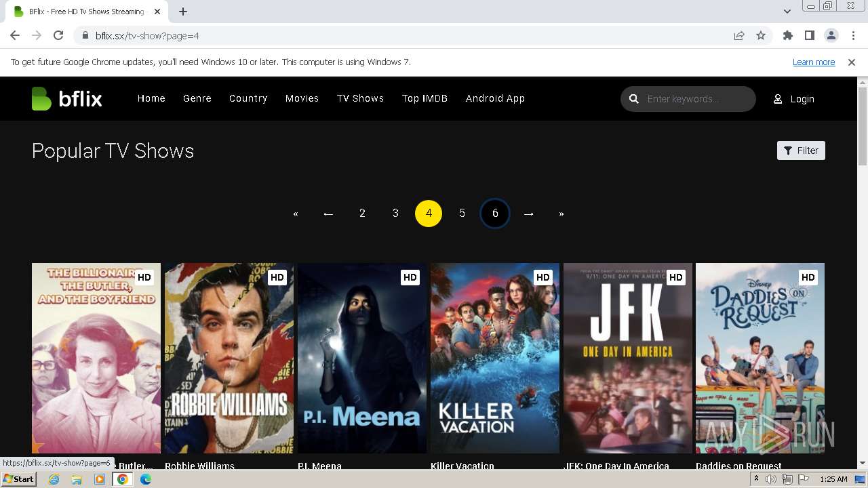Go to pagination page 5
Screen dimensions: 868x488
(462, 213)
